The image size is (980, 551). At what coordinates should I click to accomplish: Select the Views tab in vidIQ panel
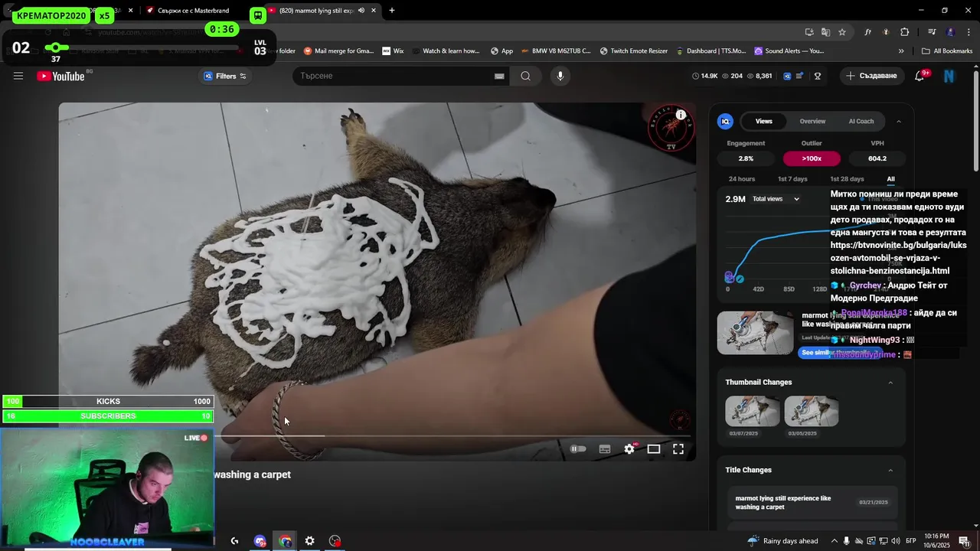[x=764, y=121]
